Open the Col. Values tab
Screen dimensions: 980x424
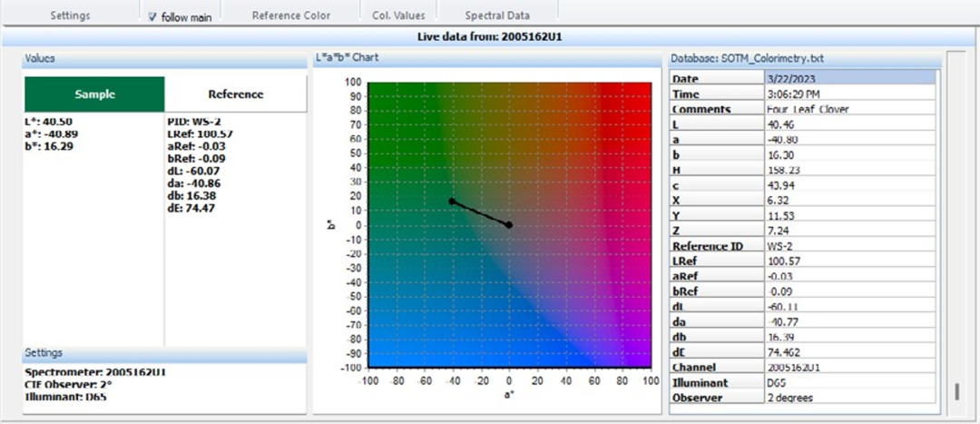pos(398,15)
